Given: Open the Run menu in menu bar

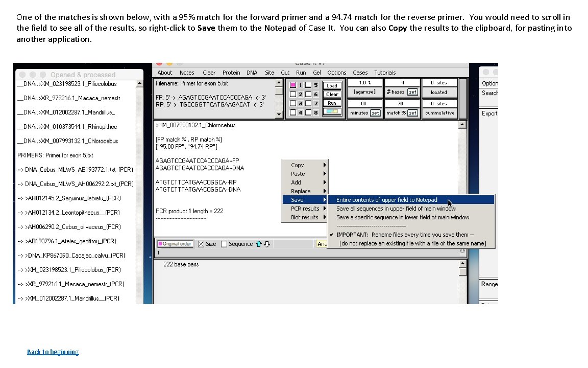Looking at the screenshot, I should pos(301,73).
